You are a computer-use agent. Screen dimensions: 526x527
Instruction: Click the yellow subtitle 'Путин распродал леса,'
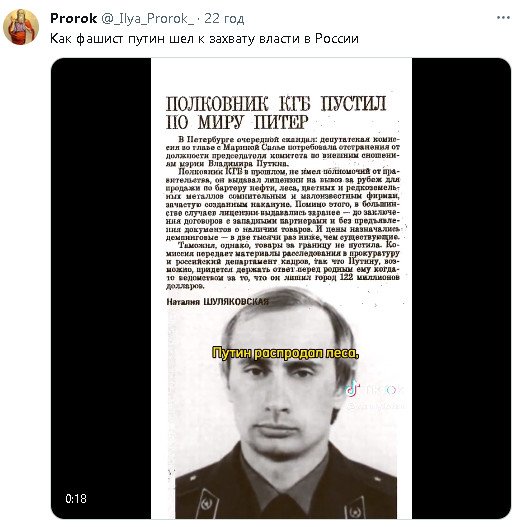coord(285,353)
